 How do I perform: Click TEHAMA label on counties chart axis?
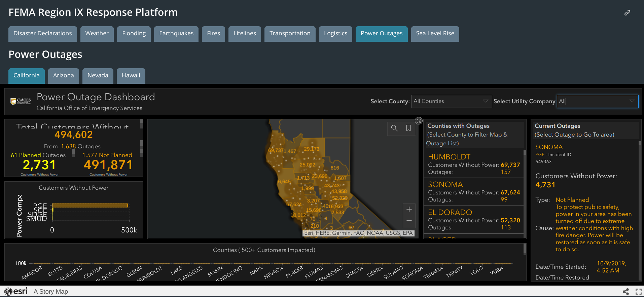(x=433, y=273)
